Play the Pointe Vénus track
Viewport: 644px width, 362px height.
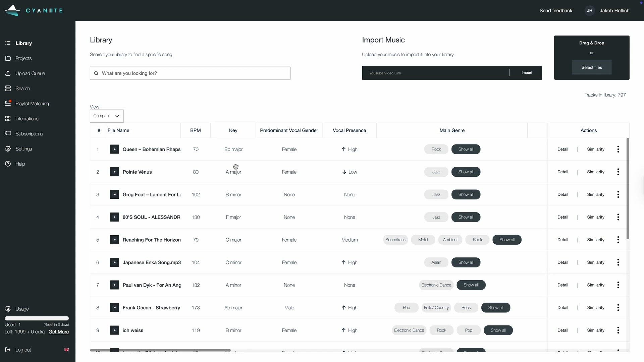tap(114, 172)
